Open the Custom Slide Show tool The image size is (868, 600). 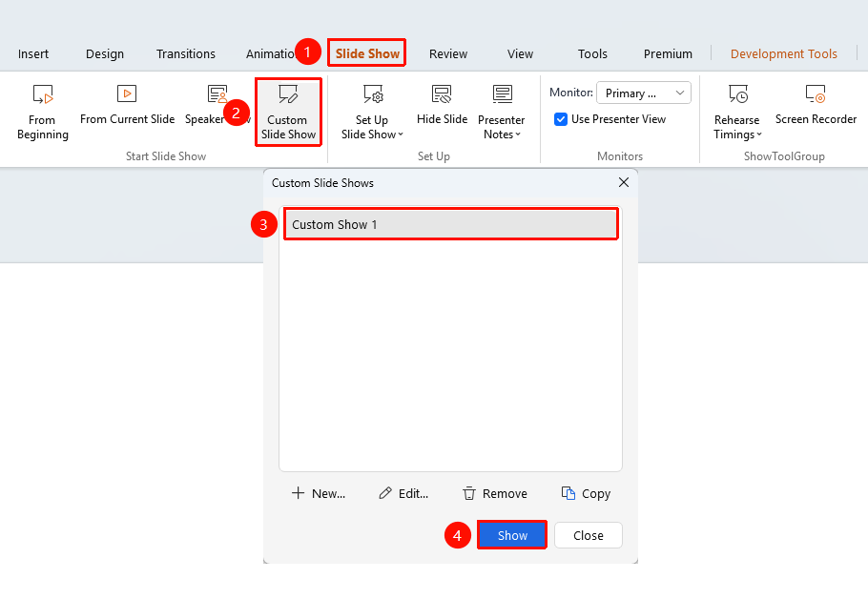(x=288, y=113)
